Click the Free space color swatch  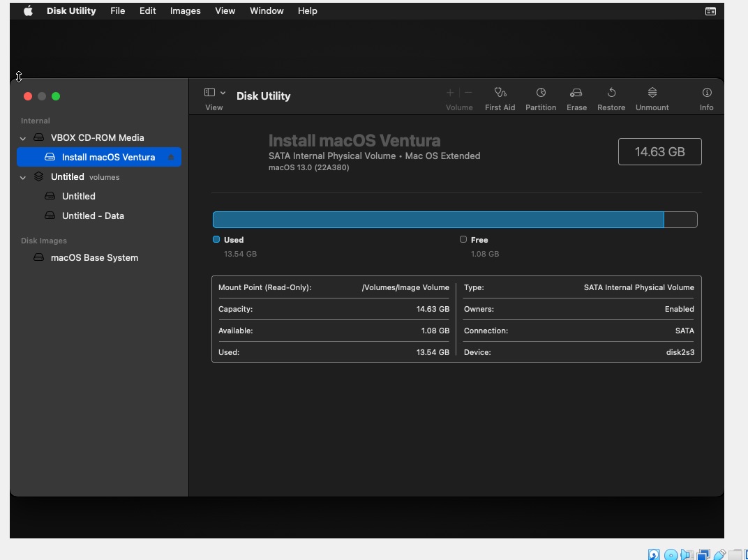(463, 239)
